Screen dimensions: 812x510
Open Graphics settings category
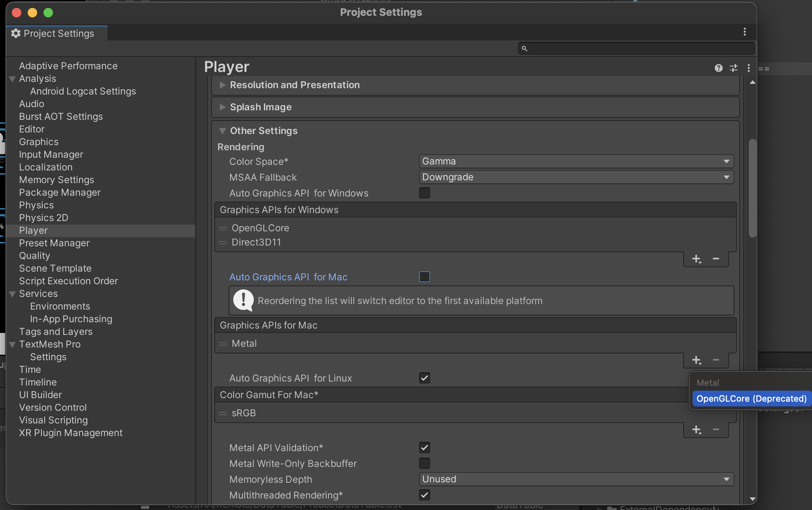point(39,142)
